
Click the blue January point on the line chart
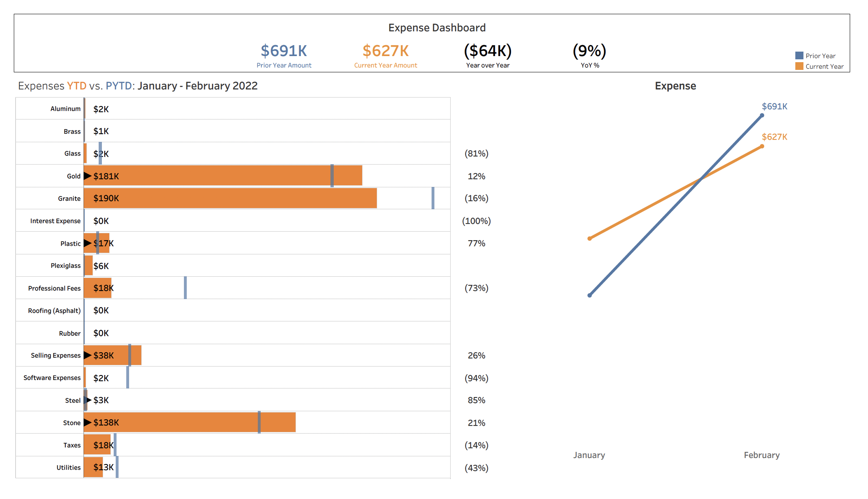(x=589, y=295)
